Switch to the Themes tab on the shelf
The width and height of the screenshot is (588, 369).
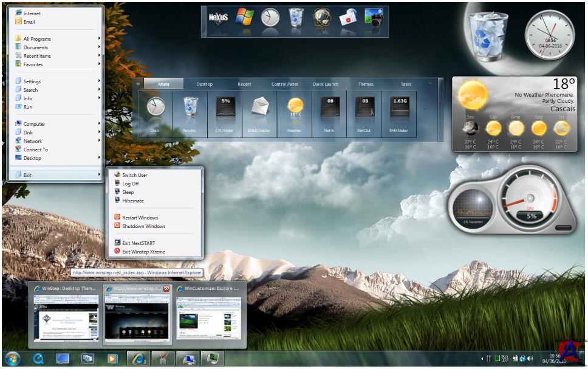366,84
